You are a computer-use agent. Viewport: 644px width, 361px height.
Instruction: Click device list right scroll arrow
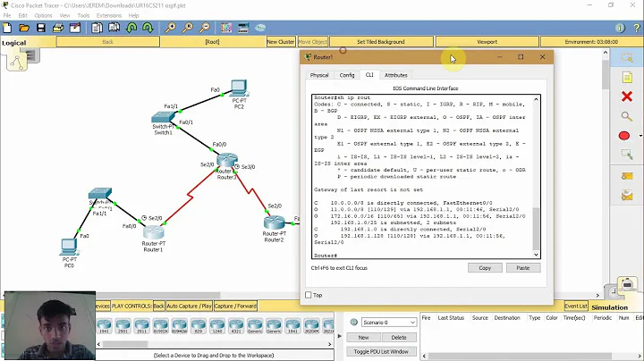[x=330, y=344]
